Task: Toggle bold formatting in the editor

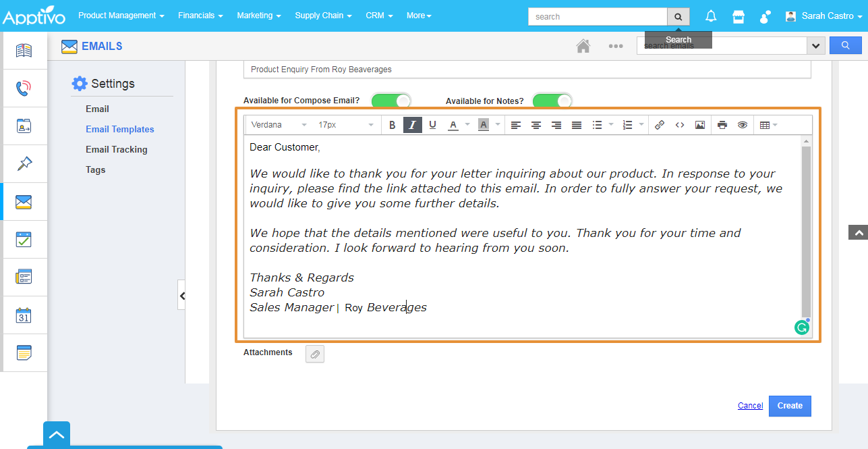Action: click(393, 125)
